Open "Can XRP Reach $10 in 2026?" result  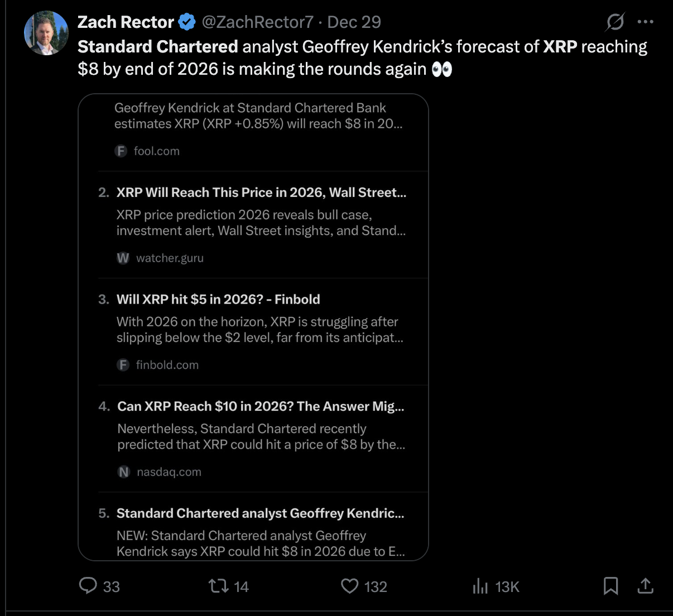(x=261, y=407)
